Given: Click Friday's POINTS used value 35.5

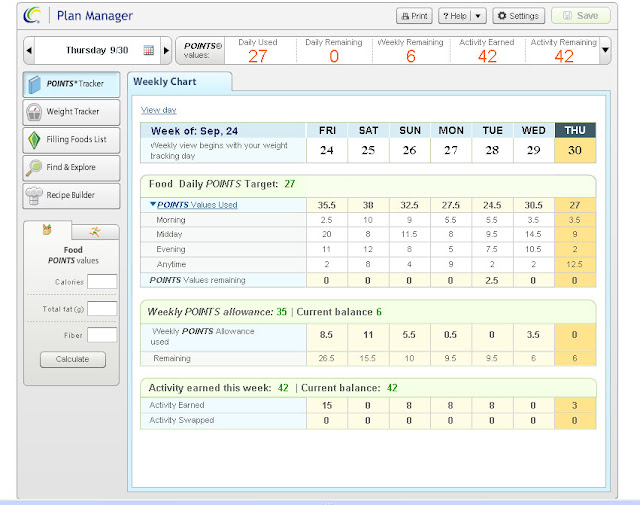Looking at the screenshot, I should (x=327, y=205).
